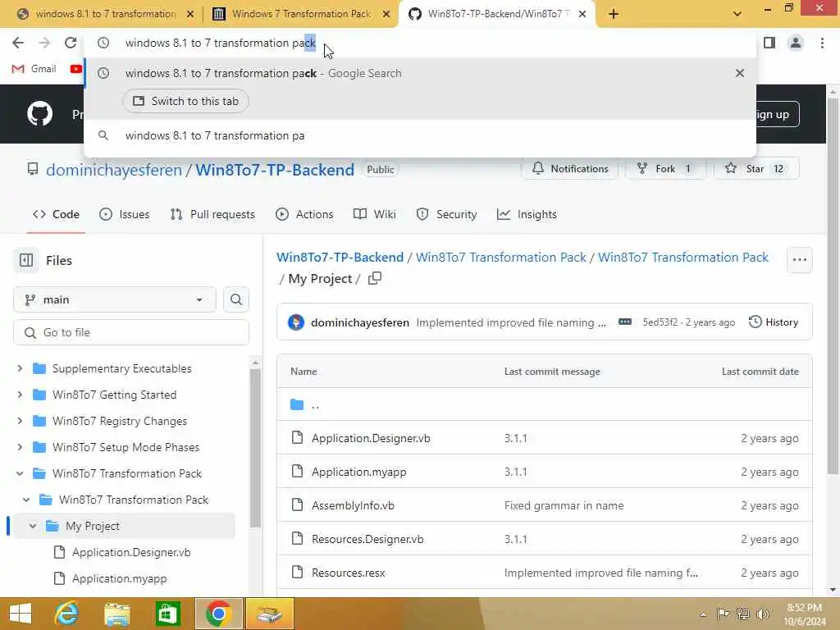Open the Windows Start button
The height and width of the screenshot is (630, 840).
coord(21,614)
